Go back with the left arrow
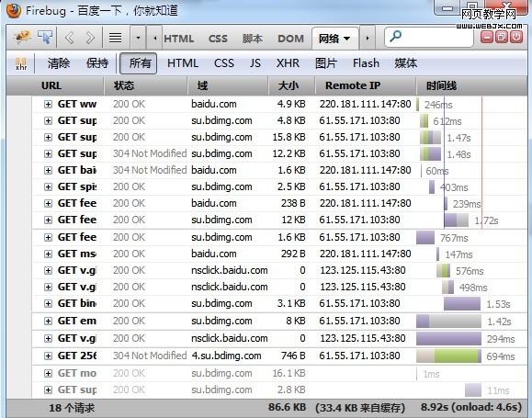532x418 pixels. pos(69,38)
